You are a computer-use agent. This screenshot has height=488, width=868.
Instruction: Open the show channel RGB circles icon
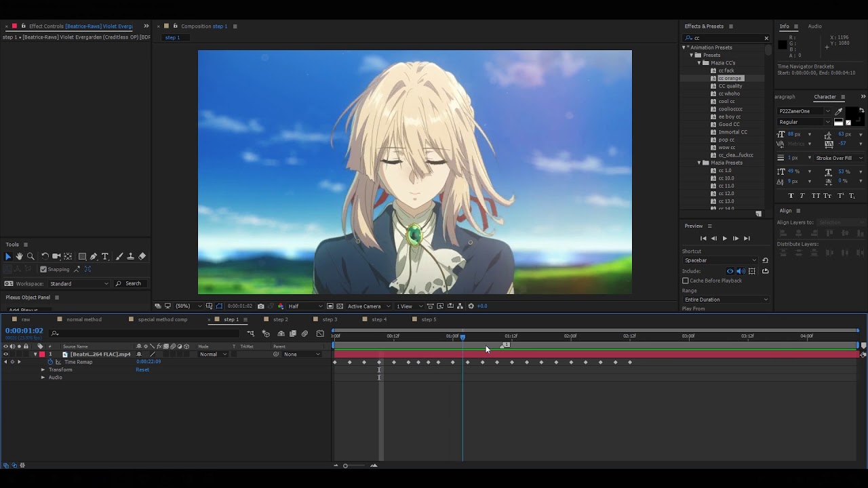coord(280,306)
